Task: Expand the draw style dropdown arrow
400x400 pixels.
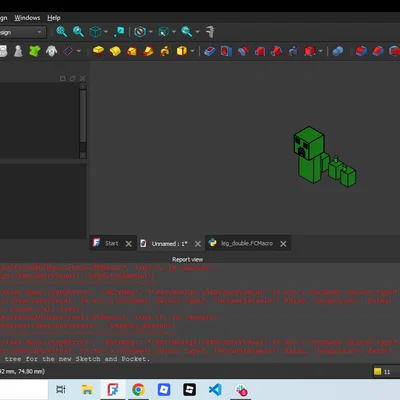Action: click(150, 32)
